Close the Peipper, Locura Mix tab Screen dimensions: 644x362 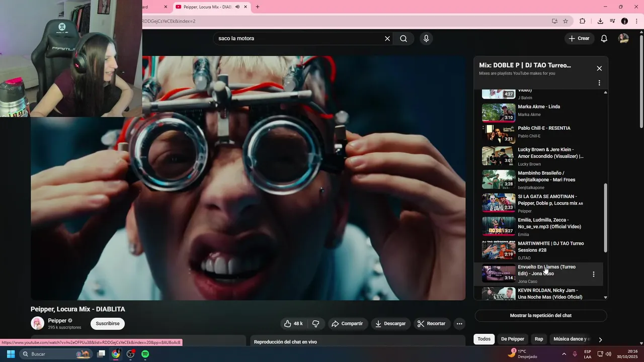tap(246, 7)
